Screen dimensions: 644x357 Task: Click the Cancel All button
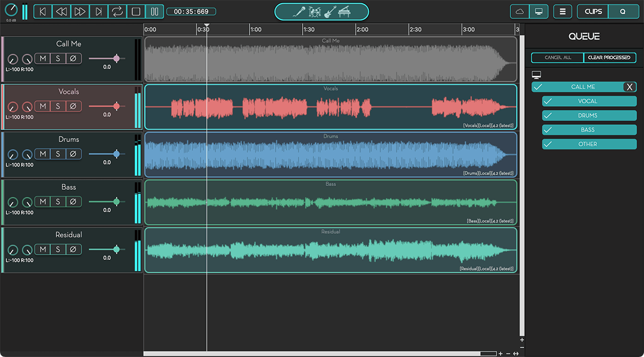coord(558,57)
